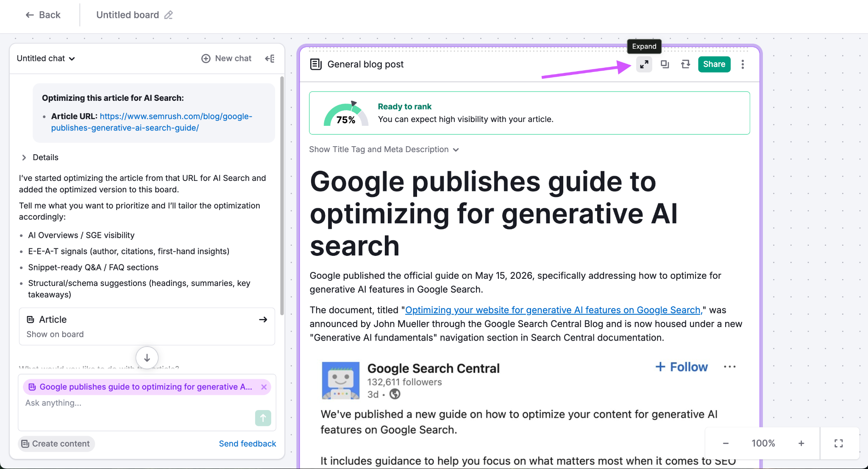Open the semrush article URL link
The height and width of the screenshot is (469, 868).
pos(152,122)
